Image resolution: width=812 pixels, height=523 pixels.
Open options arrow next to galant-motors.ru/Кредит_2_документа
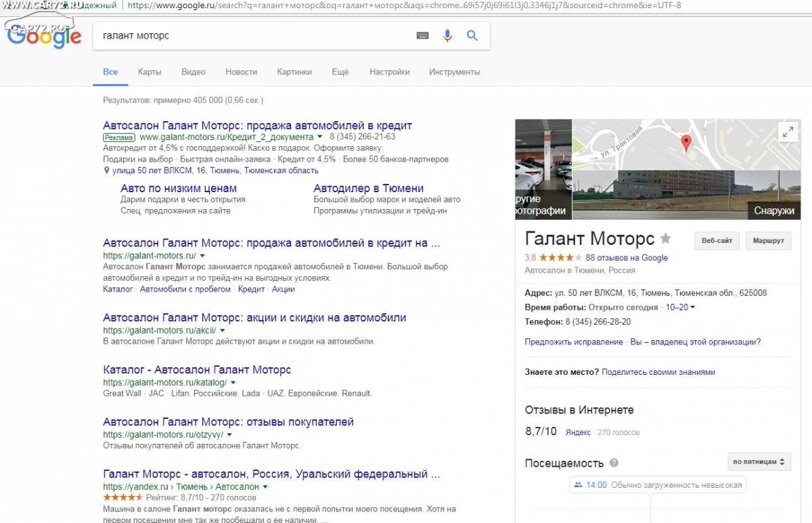(320, 137)
